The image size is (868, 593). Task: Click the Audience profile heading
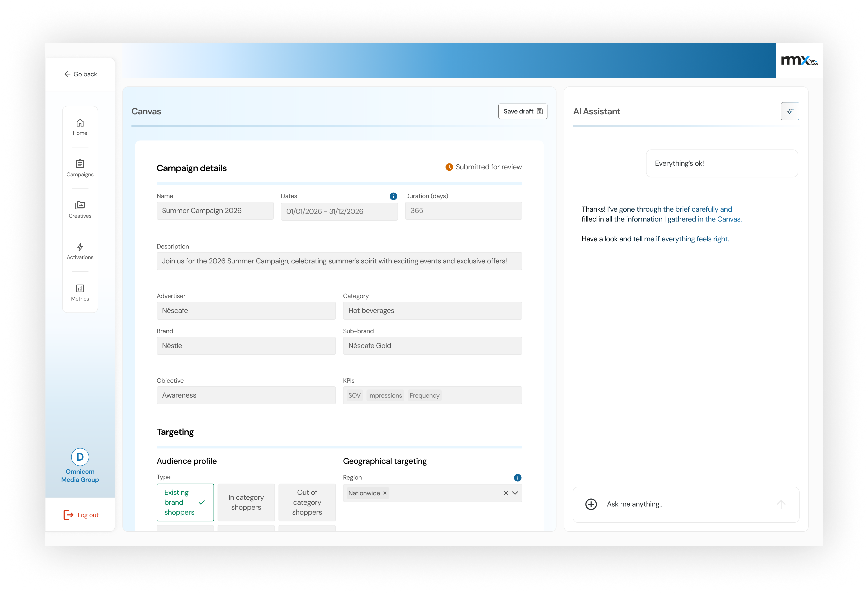pos(187,462)
